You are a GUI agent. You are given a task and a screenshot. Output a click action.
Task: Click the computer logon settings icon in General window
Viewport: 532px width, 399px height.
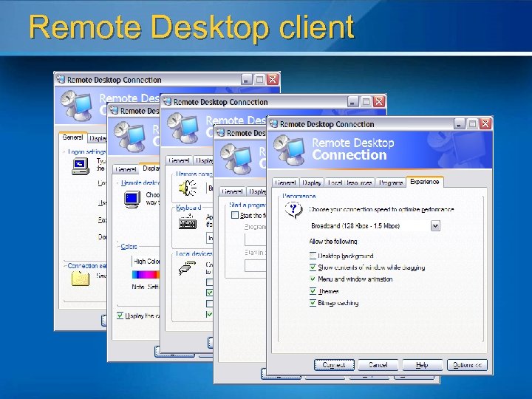coord(81,166)
